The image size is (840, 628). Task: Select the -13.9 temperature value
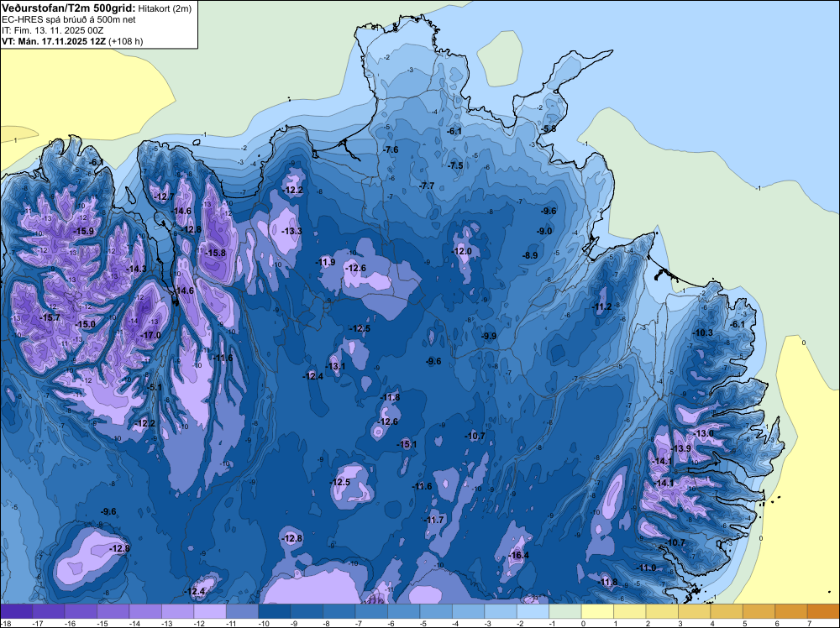(681, 448)
